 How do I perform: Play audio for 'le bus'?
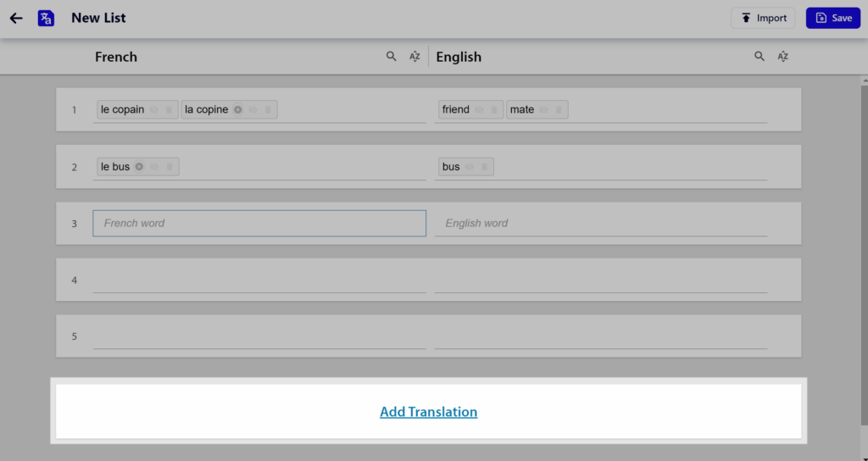[x=139, y=167]
